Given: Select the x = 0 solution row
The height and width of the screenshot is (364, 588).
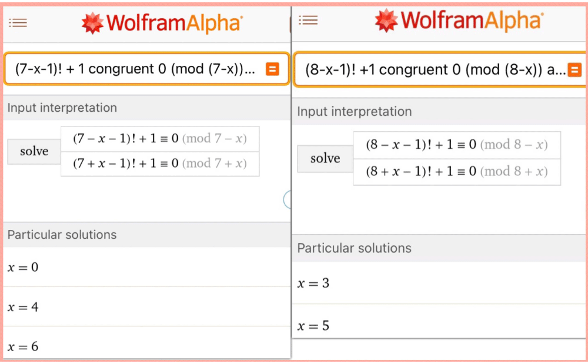Looking at the screenshot, I should click(x=146, y=267).
